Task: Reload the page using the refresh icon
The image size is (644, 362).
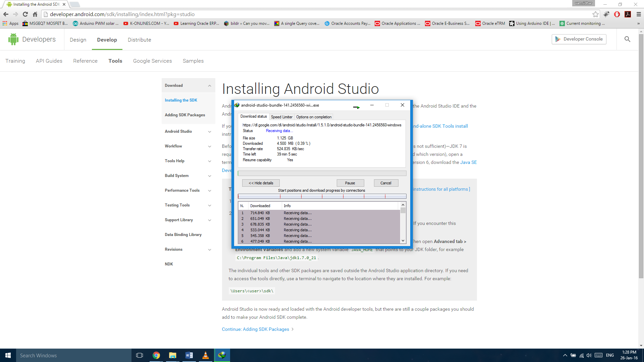Action: coord(25,14)
